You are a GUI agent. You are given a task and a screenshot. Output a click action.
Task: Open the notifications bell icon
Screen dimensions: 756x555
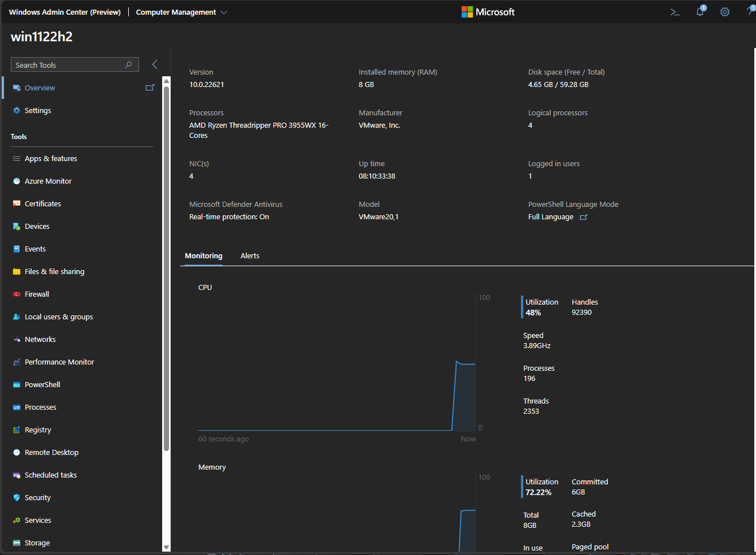point(700,12)
